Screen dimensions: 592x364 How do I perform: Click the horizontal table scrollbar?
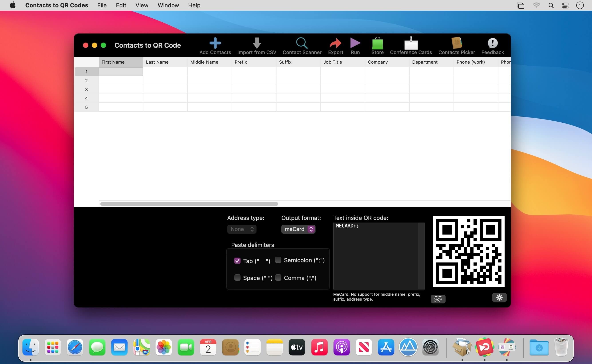189,204
